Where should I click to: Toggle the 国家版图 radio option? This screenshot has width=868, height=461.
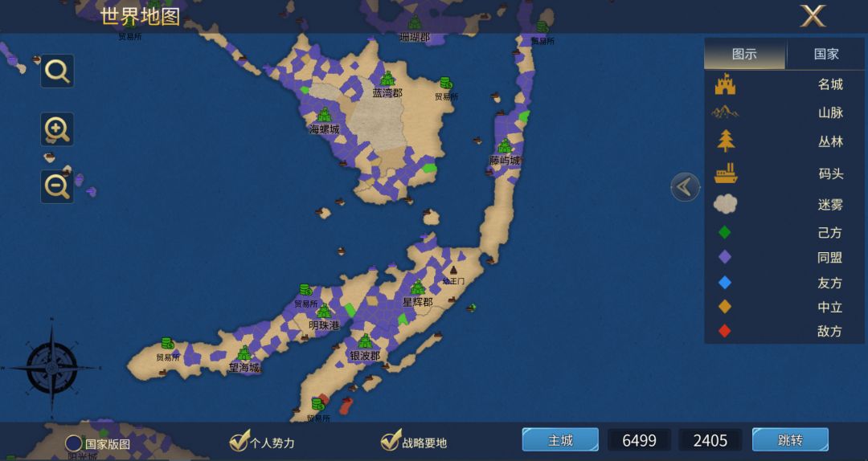click(x=74, y=443)
